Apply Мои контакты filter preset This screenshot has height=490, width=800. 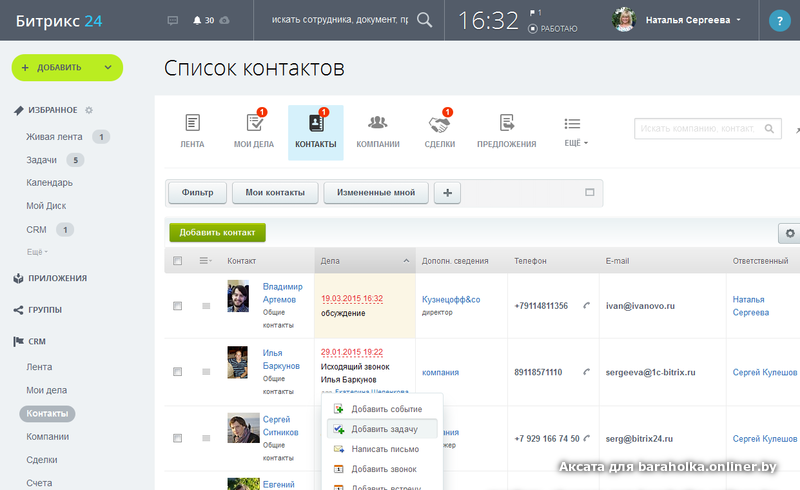click(x=275, y=193)
